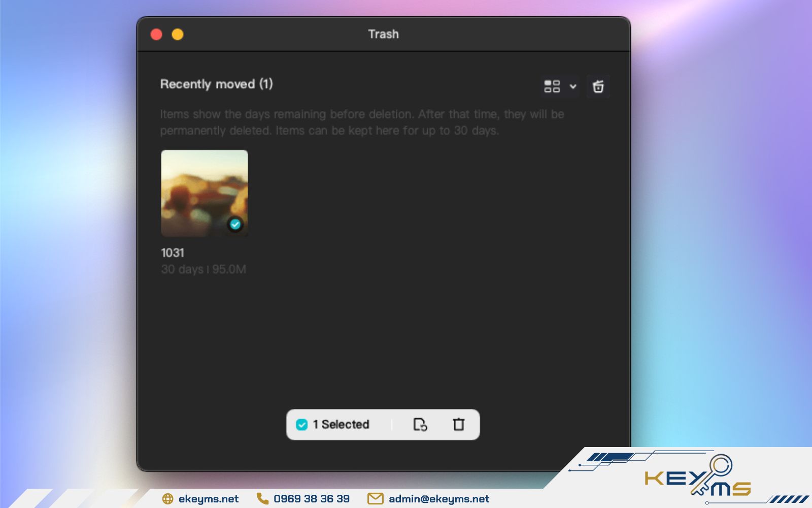The width and height of the screenshot is (812, 508).
Task: Toggle the teal selection checkmark on 1031
Action: click(235, 224)
